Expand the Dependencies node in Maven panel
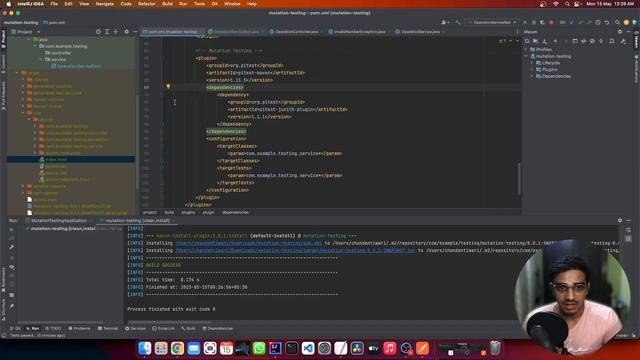 [532, 76]
